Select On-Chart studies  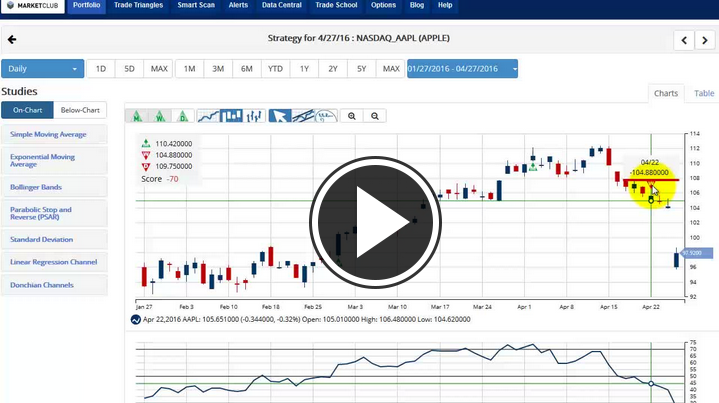tap(28, 110)
